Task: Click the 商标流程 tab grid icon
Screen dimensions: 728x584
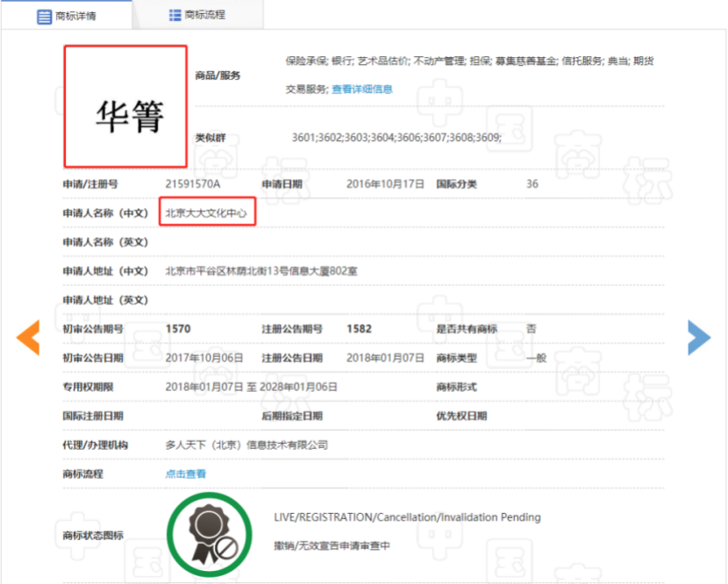Action: [175, 15]
